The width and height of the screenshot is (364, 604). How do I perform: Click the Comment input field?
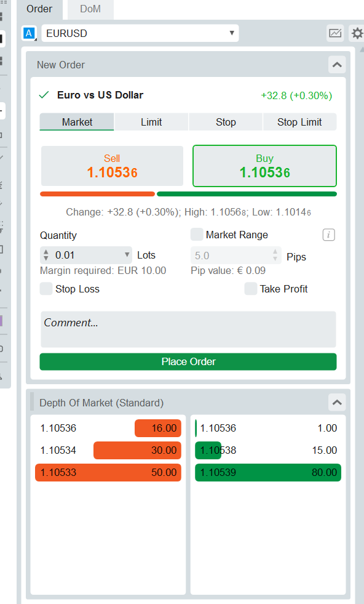(x=188, y=329)
